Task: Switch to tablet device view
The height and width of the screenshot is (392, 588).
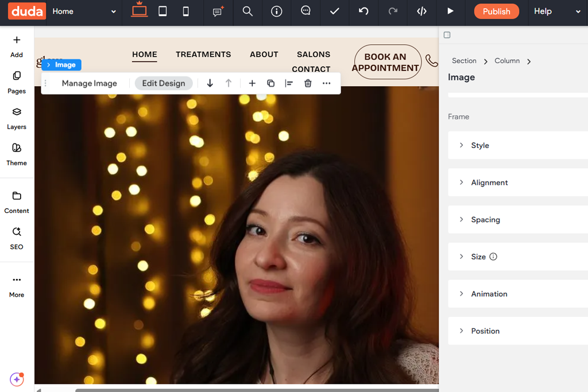Action: pyautogui.click(x=163, y=11)
